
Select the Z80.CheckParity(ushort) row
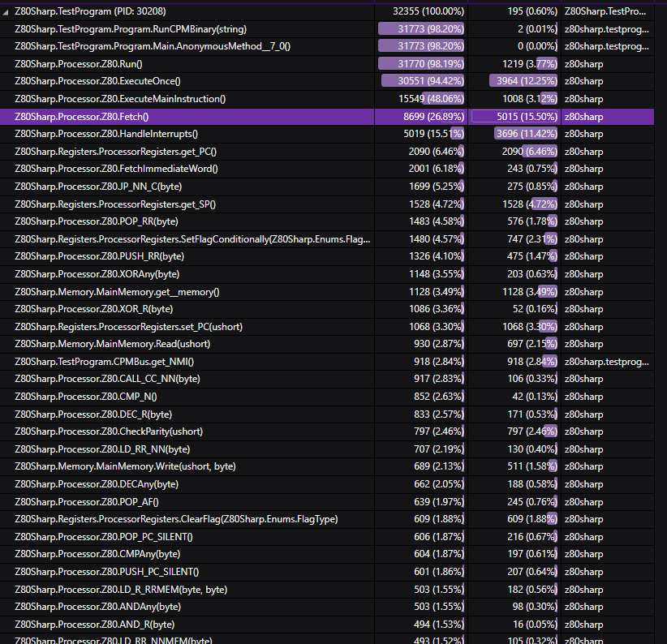[x=327, y=431]
